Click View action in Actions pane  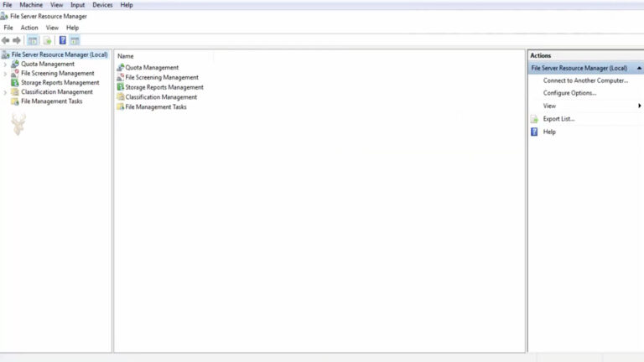point(549,106)
